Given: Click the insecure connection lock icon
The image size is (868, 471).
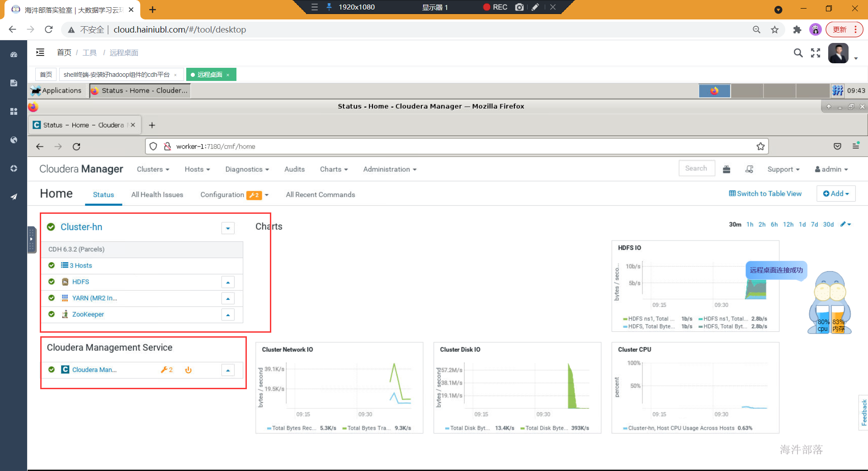Looking at the screenshot, I should coord(167,146).
